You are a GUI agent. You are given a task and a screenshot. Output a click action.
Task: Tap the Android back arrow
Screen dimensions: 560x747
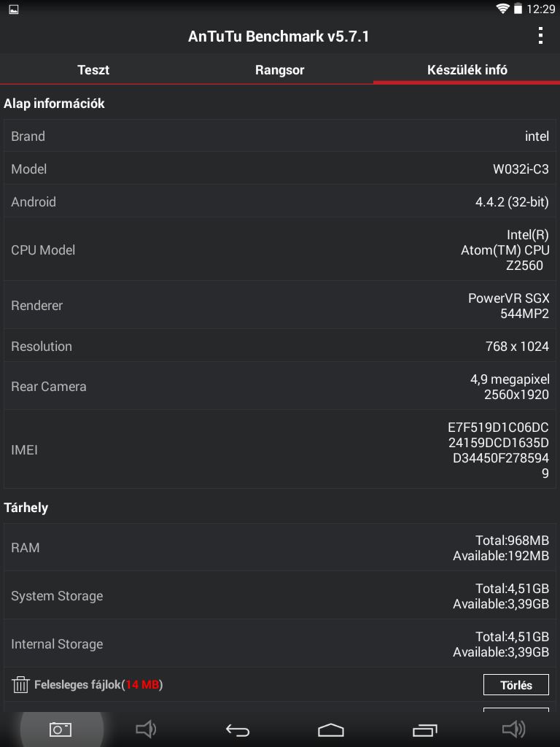coord(238,729)
